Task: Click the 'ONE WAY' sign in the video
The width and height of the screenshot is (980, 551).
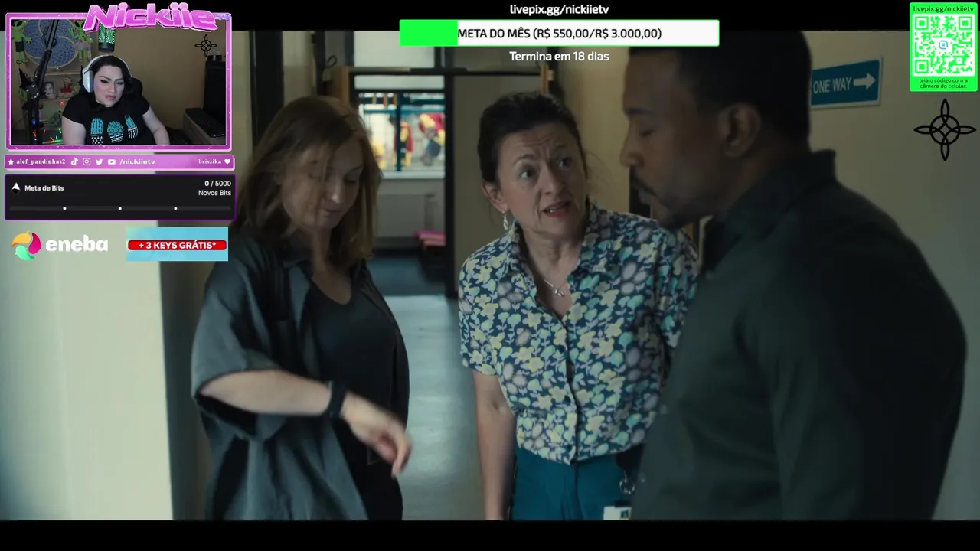Action: (x=845, y=83)
